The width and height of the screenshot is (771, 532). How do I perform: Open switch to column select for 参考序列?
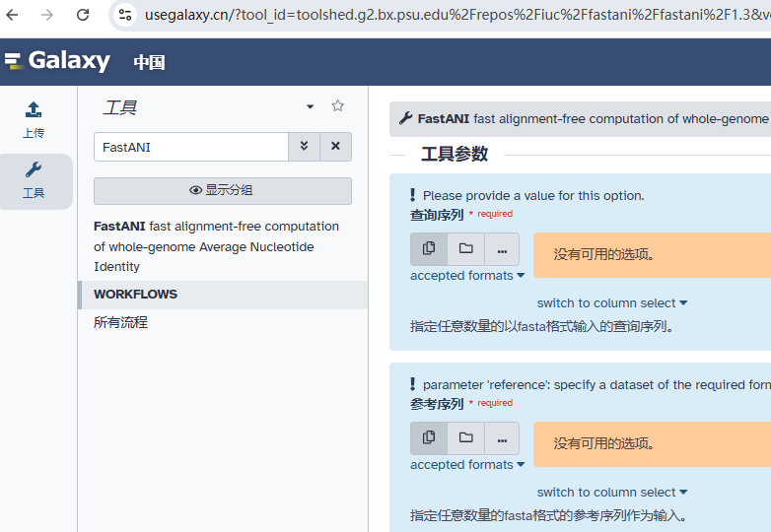click(x=612, y=493)
